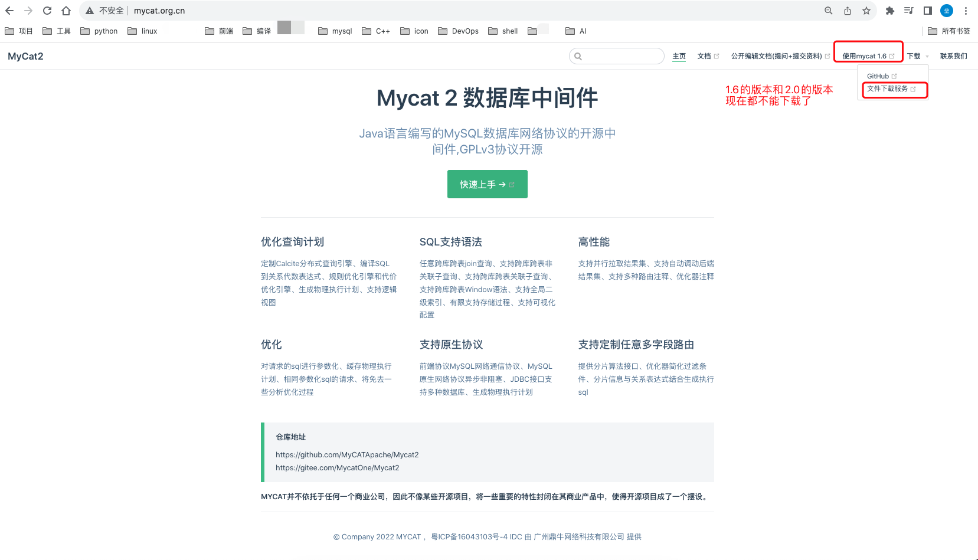The image size is (978, 560).
Task: Open the media control playlist icon
Action: [909, 11]
